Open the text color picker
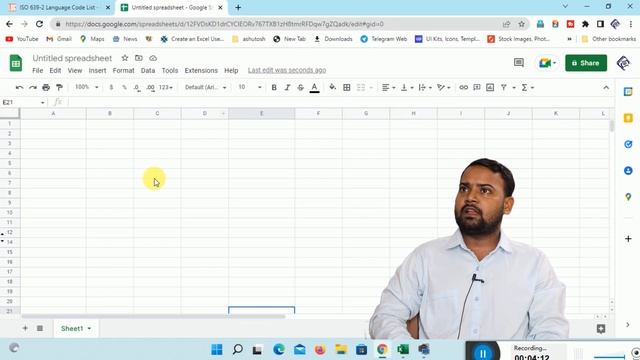This screenshot has width=640, height=360. pos(314,87)
